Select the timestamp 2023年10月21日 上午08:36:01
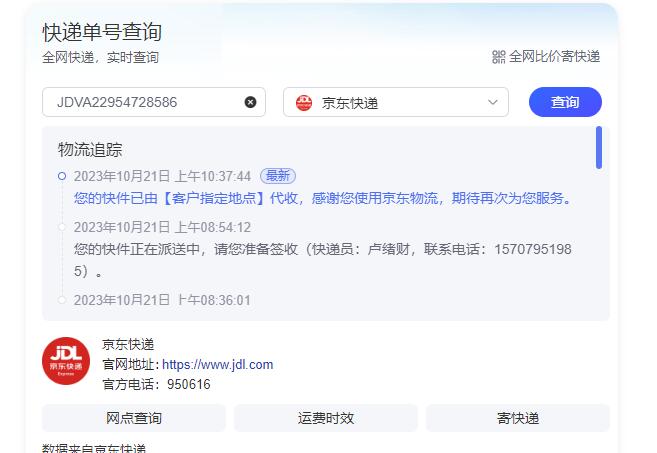This screenshot has height=453, width=657. 162,300
